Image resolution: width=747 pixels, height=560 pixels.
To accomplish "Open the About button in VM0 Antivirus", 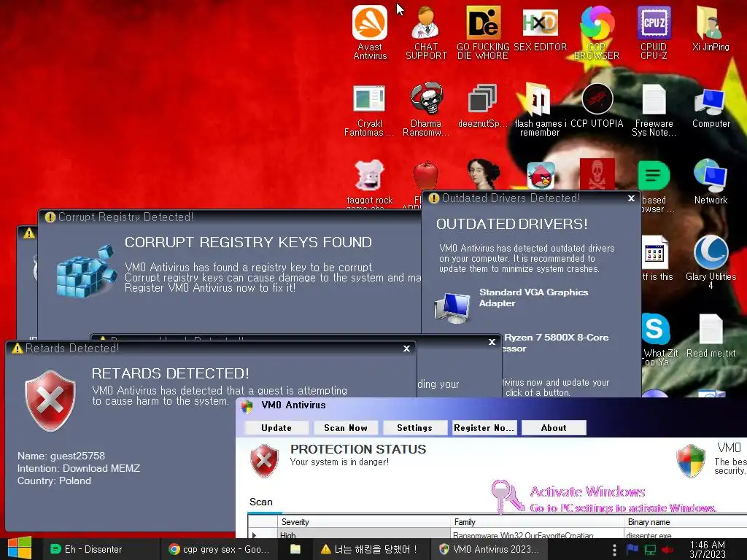I will click(x=554, y=427).
